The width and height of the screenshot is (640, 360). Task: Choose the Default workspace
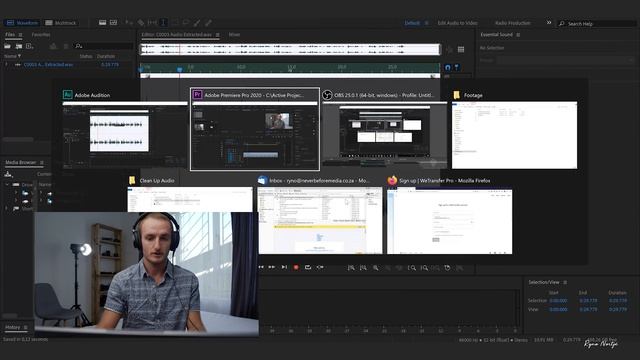(412, 23)
